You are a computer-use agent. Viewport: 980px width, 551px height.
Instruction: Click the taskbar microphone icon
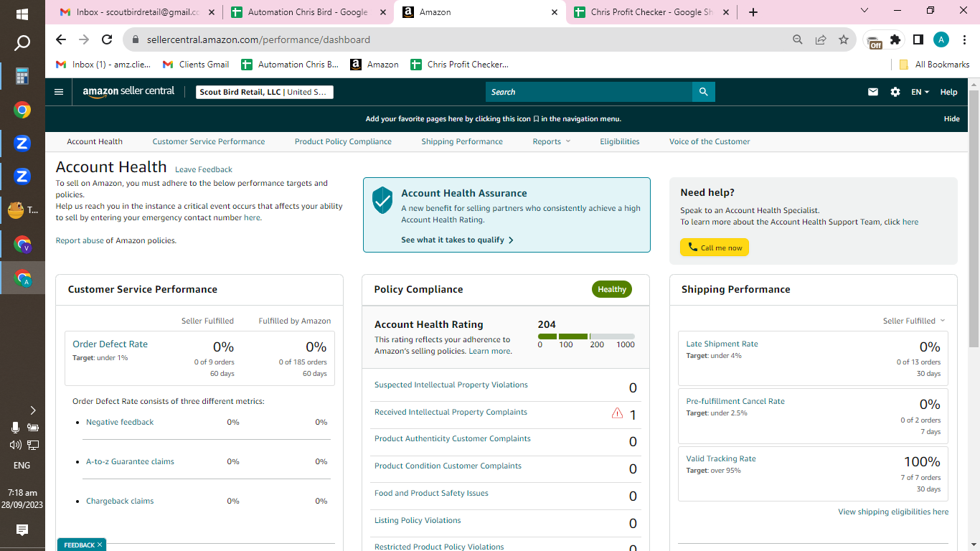tap(15, 428)
